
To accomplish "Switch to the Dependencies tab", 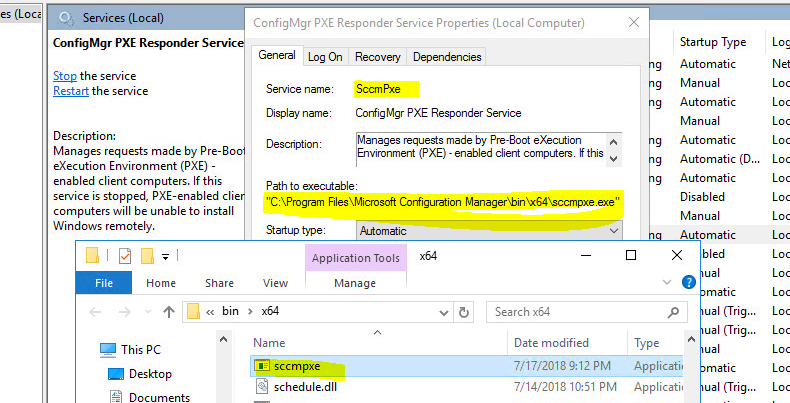I will (446, 57).
